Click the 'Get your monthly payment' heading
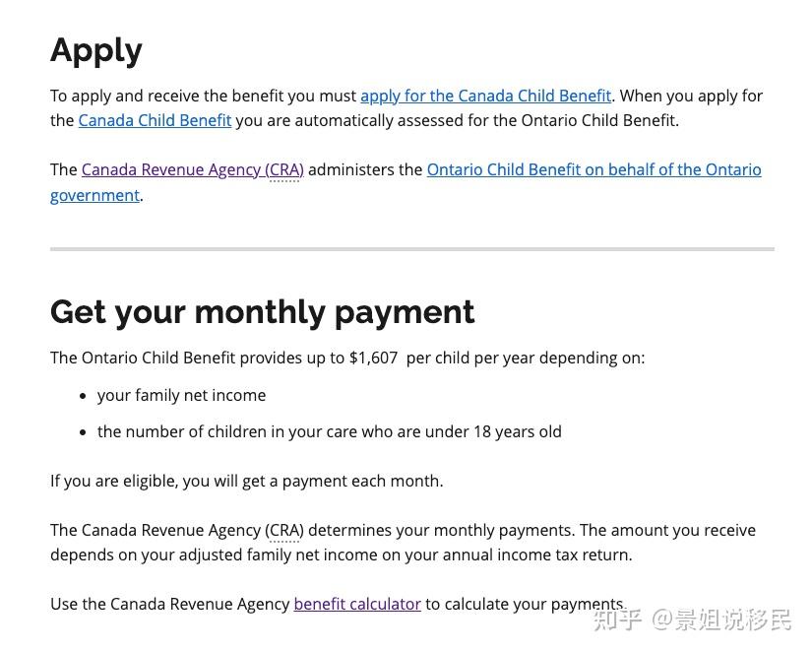 pyautogui.click(x=262, y=311)
